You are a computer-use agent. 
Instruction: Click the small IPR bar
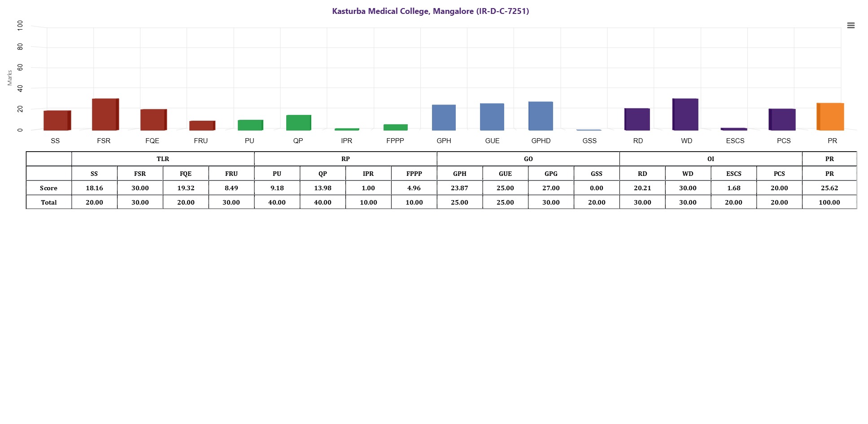click(347, 129)
